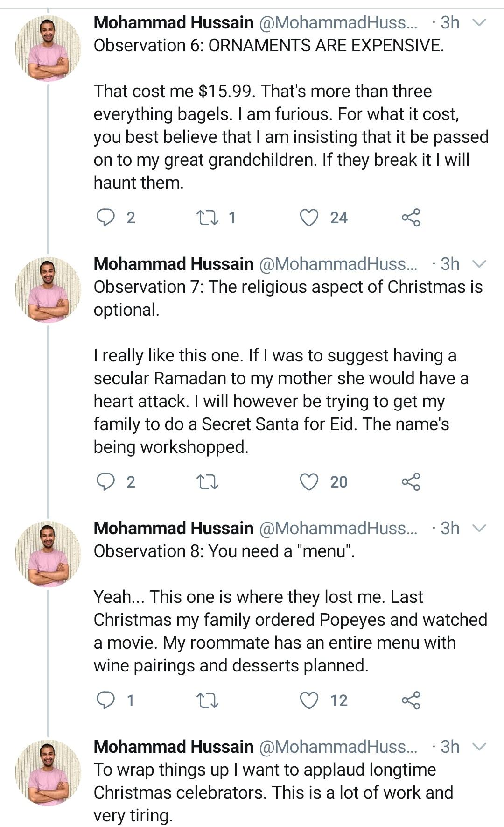Open options chevron on Observation 8 tweet

tap(479, 528)
